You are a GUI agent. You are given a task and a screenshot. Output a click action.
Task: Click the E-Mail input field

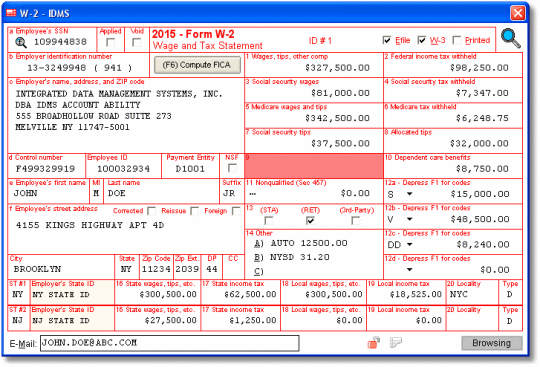[169, 343]
